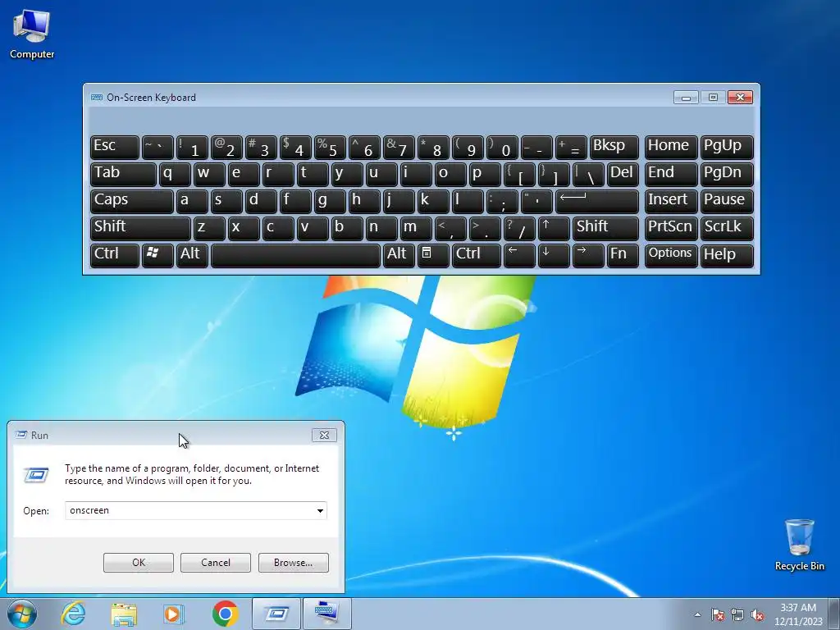
Task: Click the PrtScn key
Action: [x=671, y=228]
